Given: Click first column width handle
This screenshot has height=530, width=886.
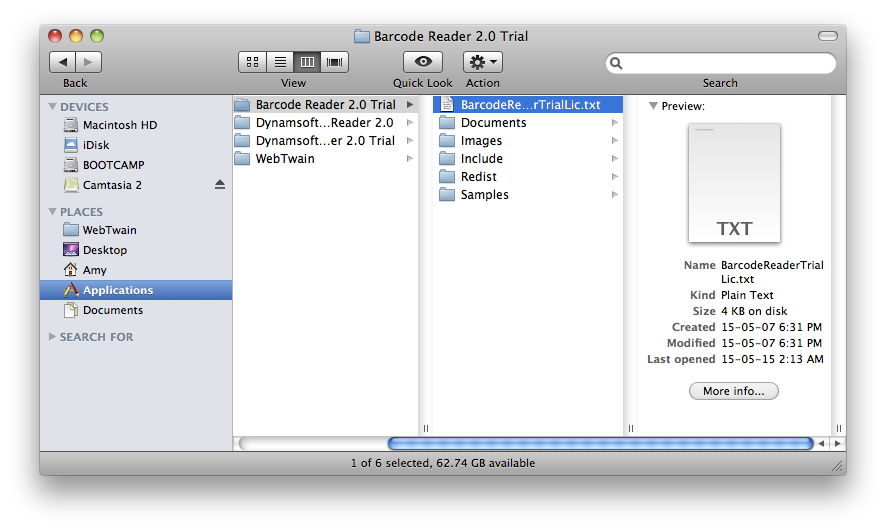Looking at the screenshot, I should pos(426,428).
